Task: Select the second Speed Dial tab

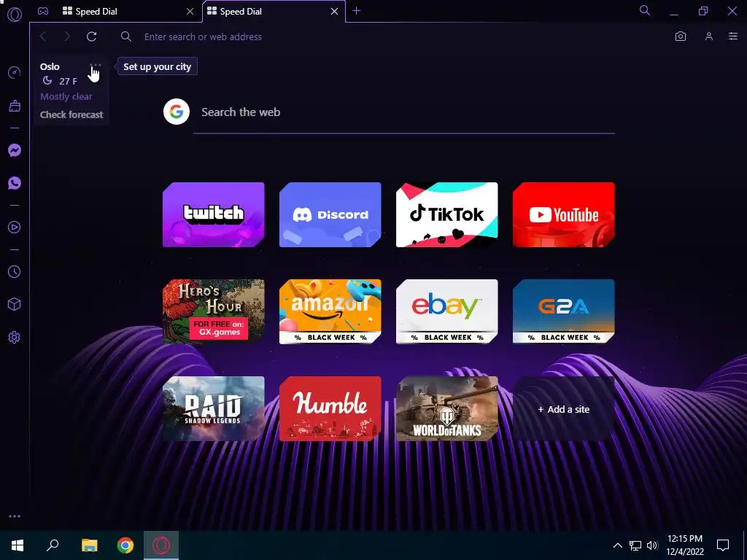Action: click(274, 12)
